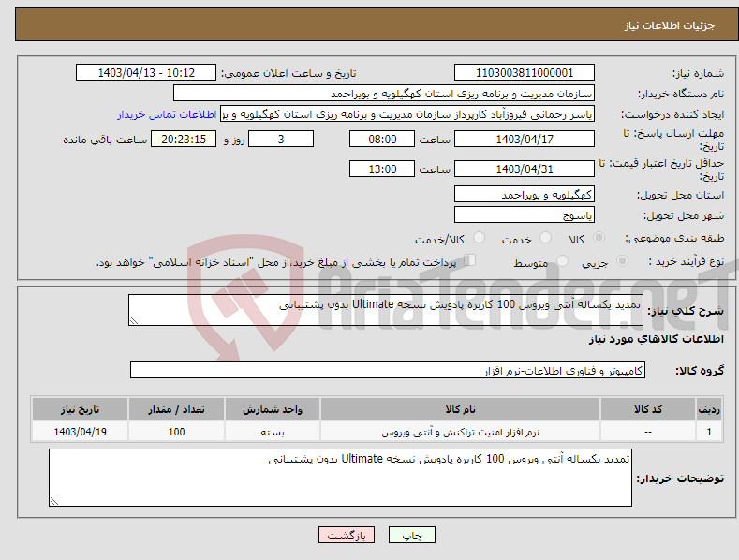Click the need date cell 1403/04/19
Viewport: 739px width, 560px height.
click(x=80, y=432)
